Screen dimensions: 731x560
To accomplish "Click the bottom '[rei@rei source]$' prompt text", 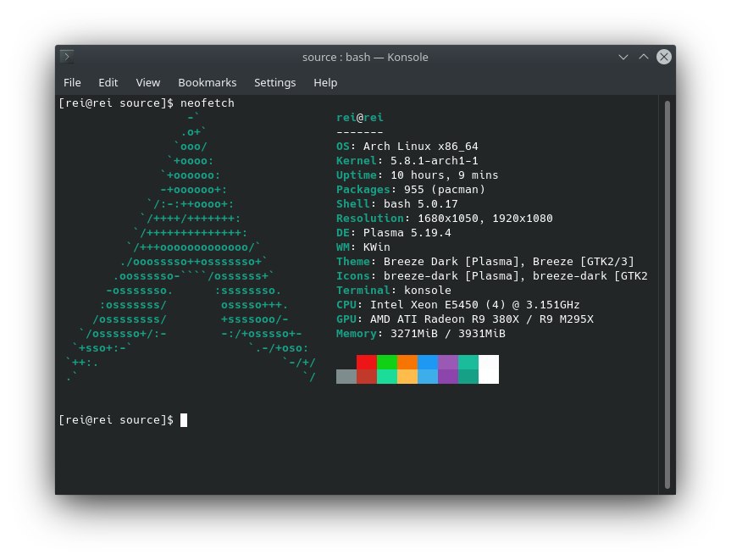I will (116, 420).
